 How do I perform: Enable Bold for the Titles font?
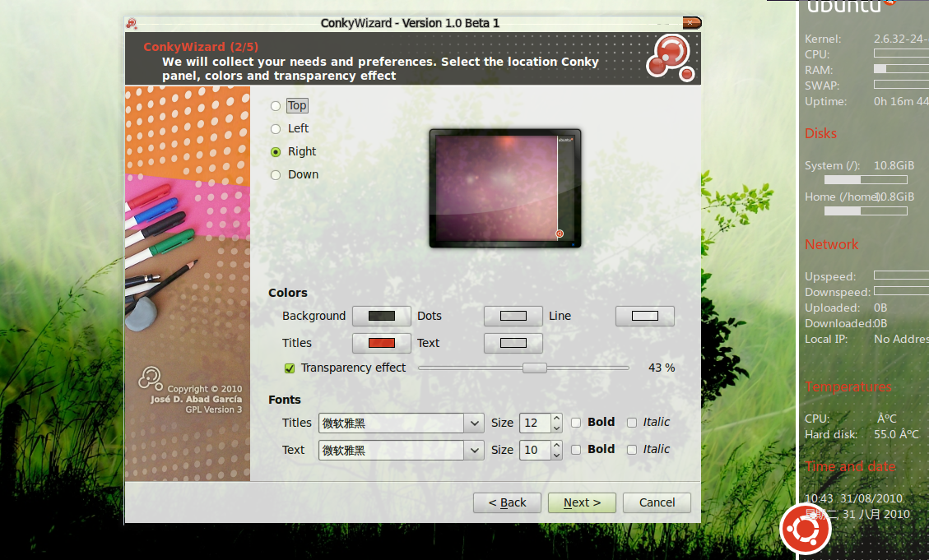click(x=576, y=423)
